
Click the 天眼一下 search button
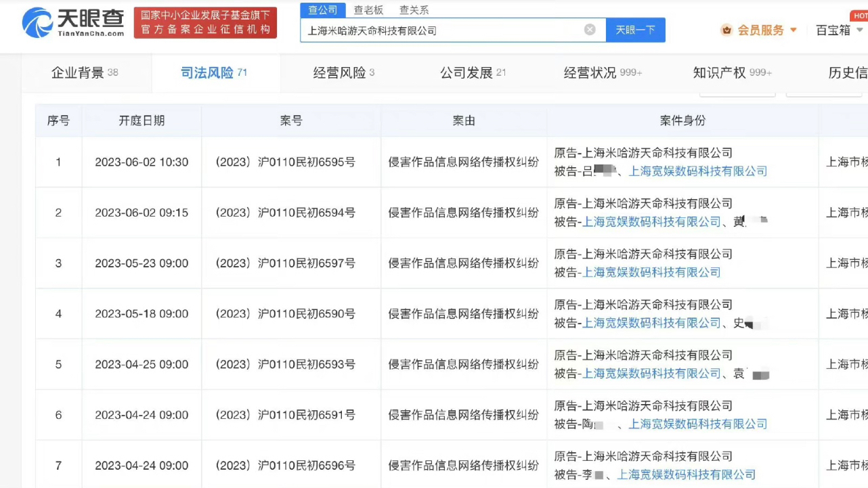pos(635,30)
